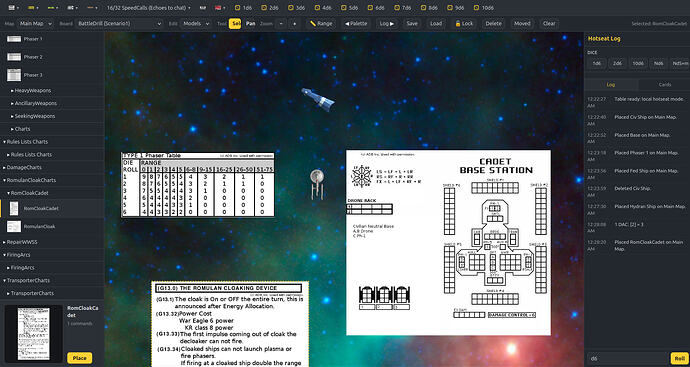Roll 3d6 from the top dice bar
This screenshot has width=690, height=367.
(x=297, y=7)
